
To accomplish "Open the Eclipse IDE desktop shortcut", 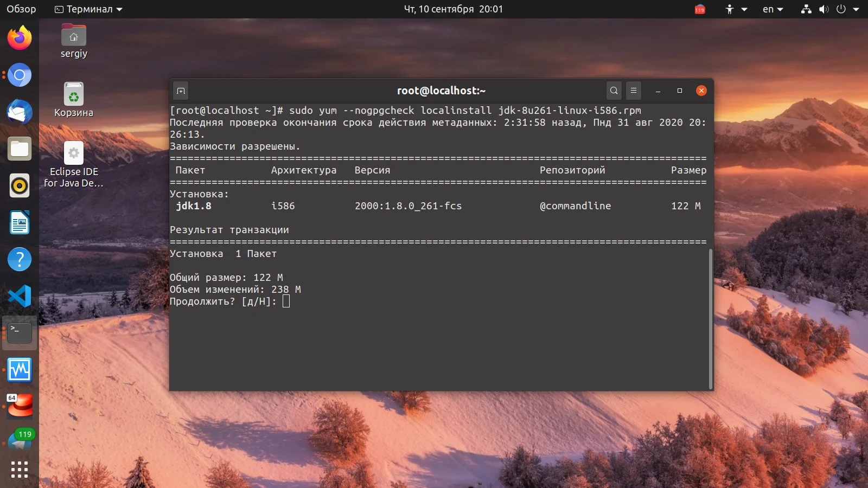I will click(74, 164).
